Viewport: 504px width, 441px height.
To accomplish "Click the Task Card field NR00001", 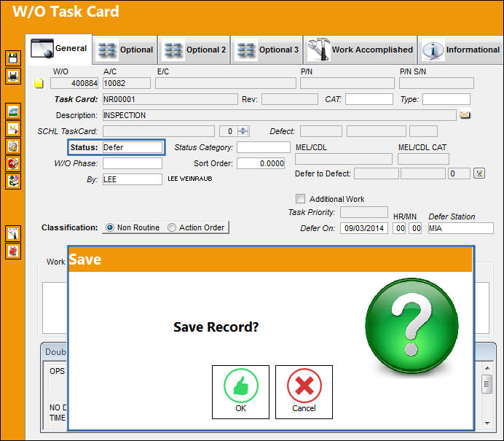I will point(170,99).
